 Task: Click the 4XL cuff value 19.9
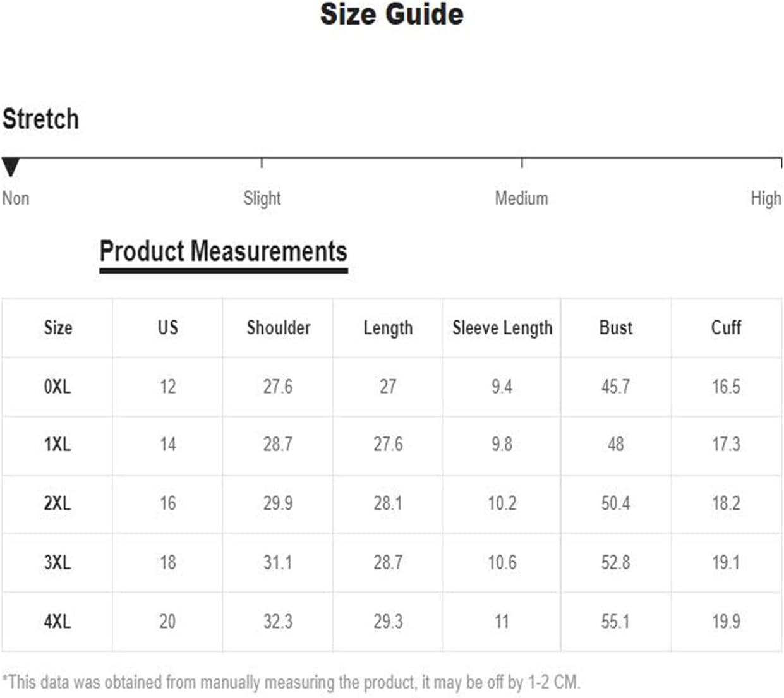(726, 621)
